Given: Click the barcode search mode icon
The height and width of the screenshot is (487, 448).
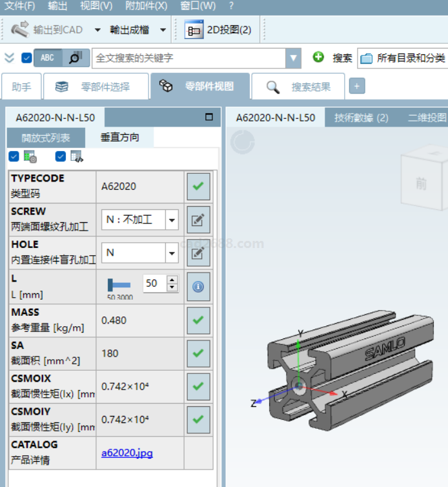Looking at the screenshot, I should 76,57.
